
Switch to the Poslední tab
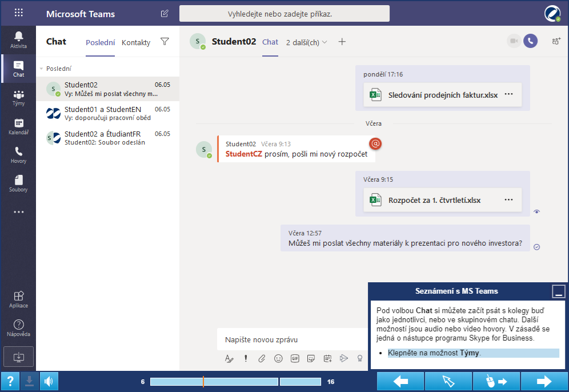click(100, 42)
